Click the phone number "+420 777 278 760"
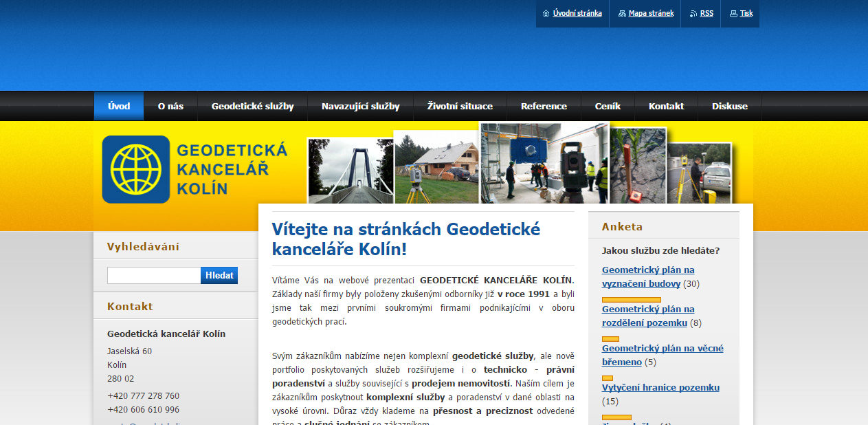868x425 pixels. point(144,396)
